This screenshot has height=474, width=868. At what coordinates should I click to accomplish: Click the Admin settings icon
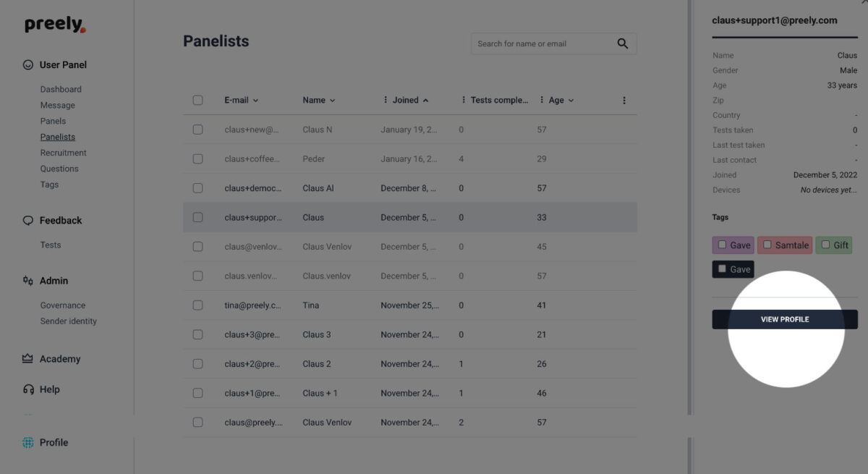28,281
